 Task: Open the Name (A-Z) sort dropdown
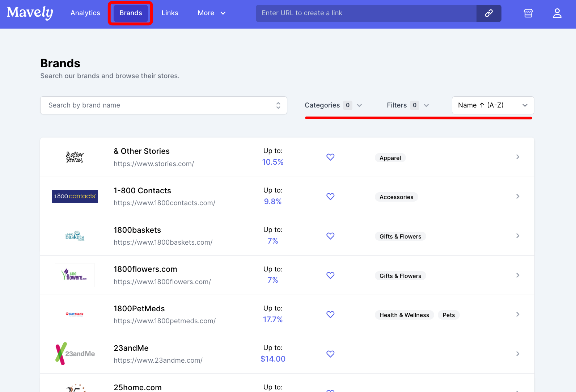pyautogui.click(x=493, y=105)
